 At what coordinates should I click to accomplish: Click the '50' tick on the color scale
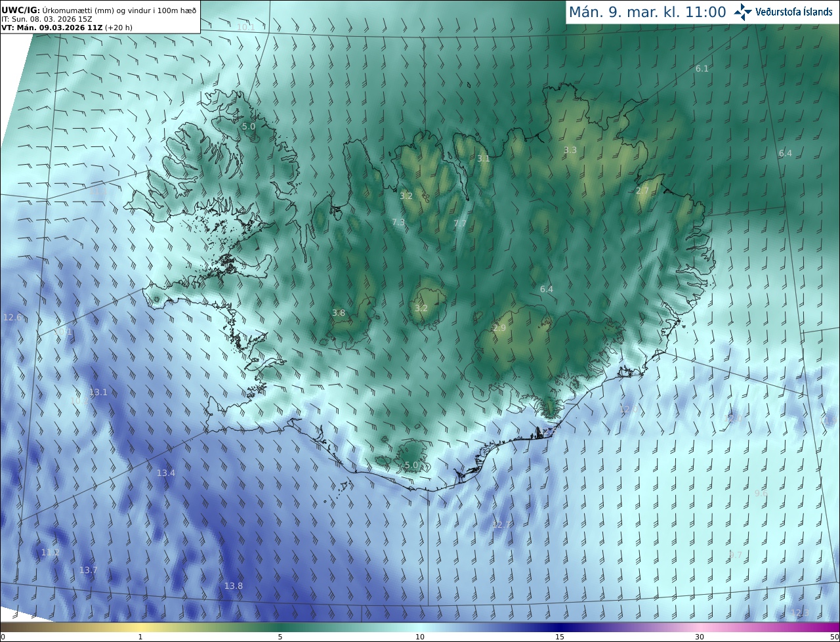coord(835,637)
